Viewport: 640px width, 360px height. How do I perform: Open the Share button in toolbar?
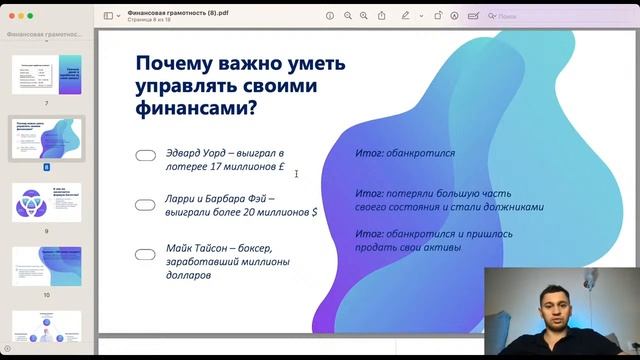(x=382, y=16)
